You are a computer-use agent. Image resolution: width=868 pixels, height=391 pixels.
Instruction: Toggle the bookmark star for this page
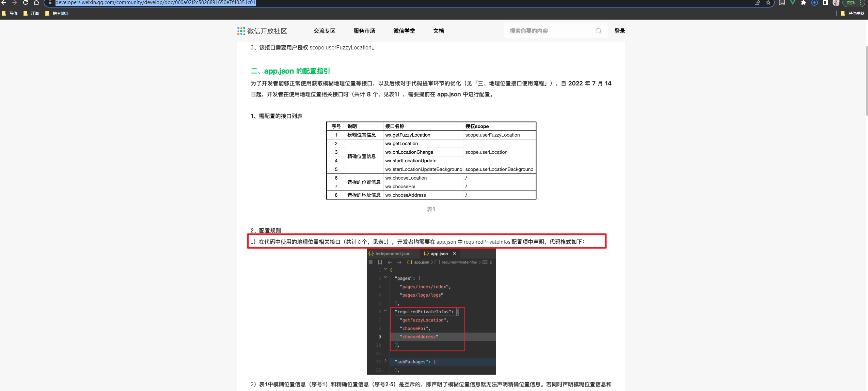click(768, 3)
